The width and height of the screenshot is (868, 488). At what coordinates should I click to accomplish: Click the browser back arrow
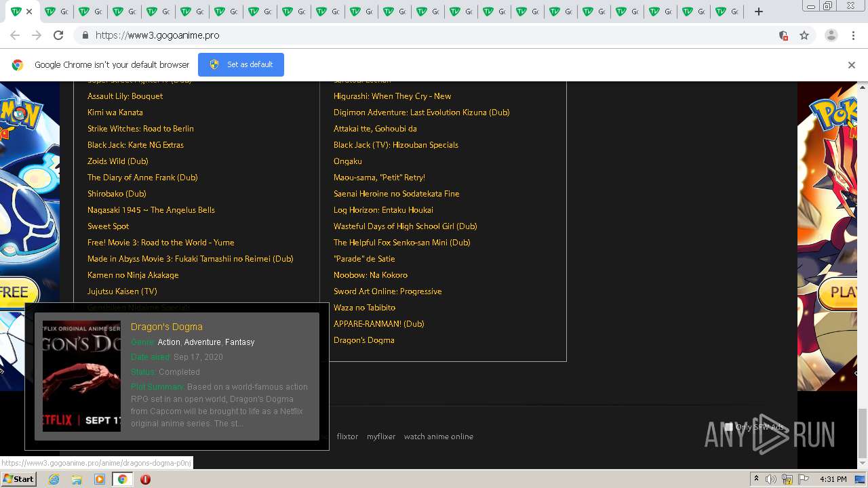tap(15, 35)
